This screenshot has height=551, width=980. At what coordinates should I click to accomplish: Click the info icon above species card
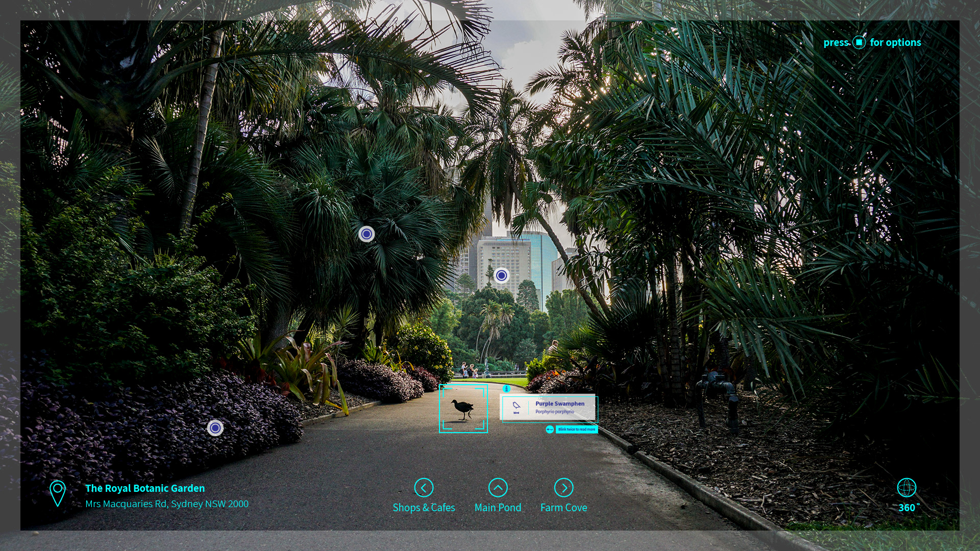point(506,389)
